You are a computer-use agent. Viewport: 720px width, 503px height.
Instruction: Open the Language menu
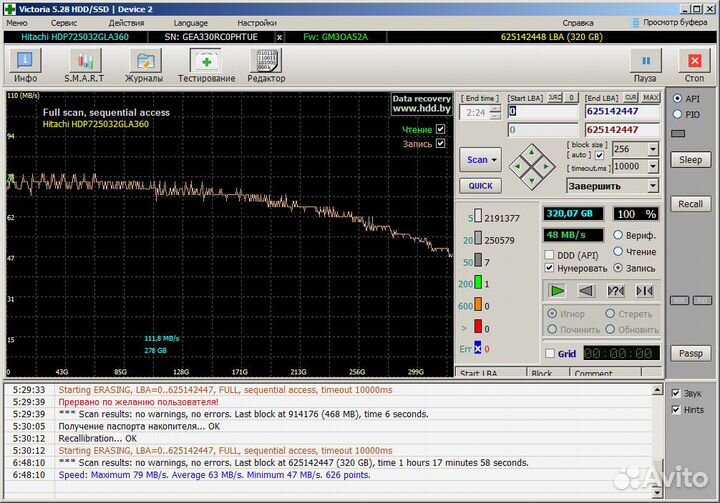pyautogui.click(x=191, y=22)
